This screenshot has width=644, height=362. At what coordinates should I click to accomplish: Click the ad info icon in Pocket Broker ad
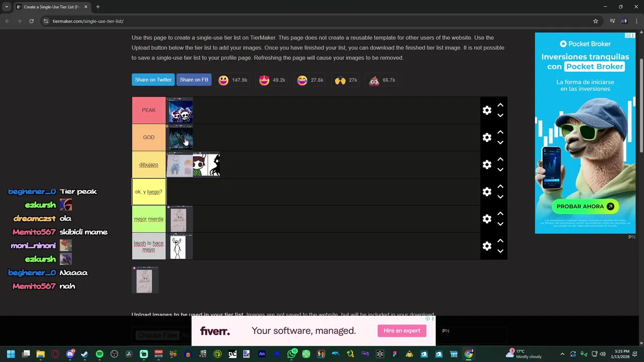(x=627, y=36)
